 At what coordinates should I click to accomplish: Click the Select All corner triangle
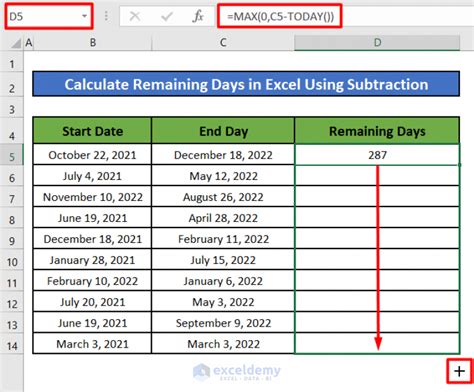(x=16, y=43)
